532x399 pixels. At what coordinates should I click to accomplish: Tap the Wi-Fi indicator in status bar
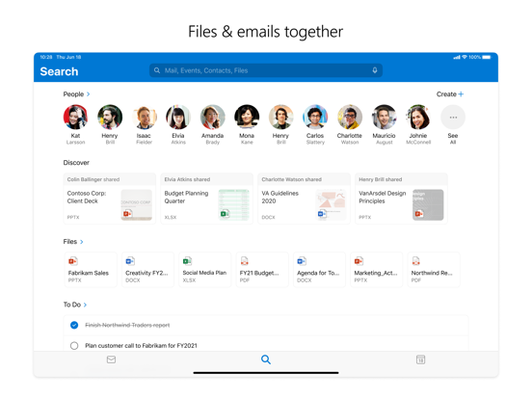click(x=465, y=57)
